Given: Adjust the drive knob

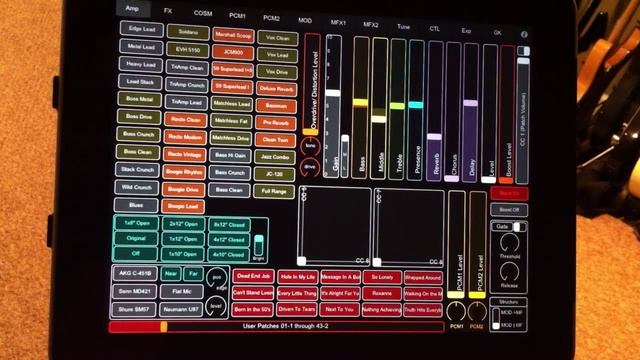Looking at the screenshot, I should coord(310,167).
